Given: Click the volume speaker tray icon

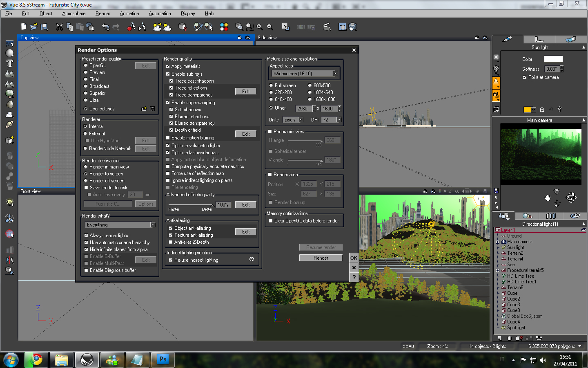Looking at the screenshot, I should pos(543,360).
